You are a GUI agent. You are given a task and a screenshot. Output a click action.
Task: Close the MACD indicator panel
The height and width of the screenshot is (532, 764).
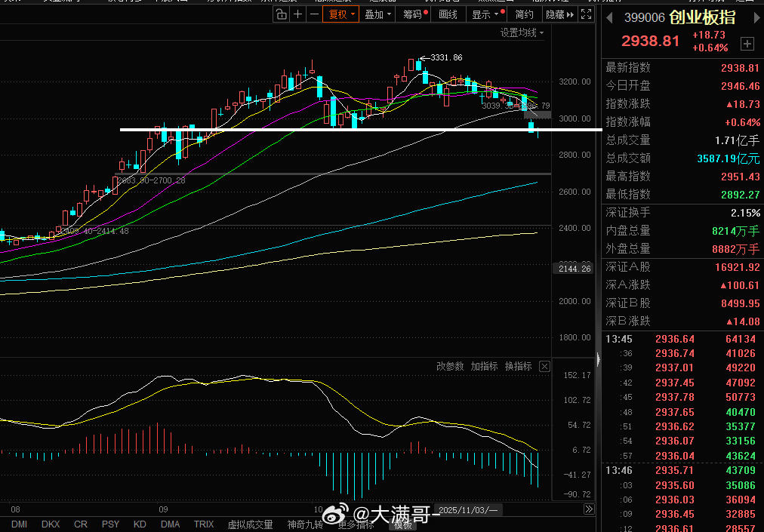(x=545, y=366)
